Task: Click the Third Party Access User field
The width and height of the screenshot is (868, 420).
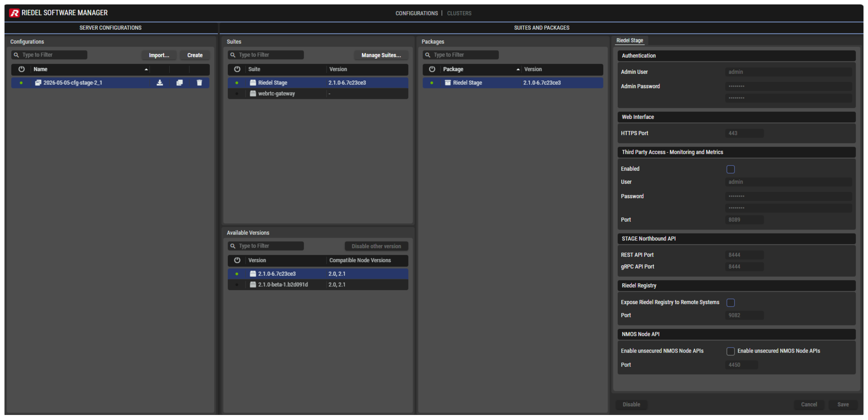Action: click(788, 182)
